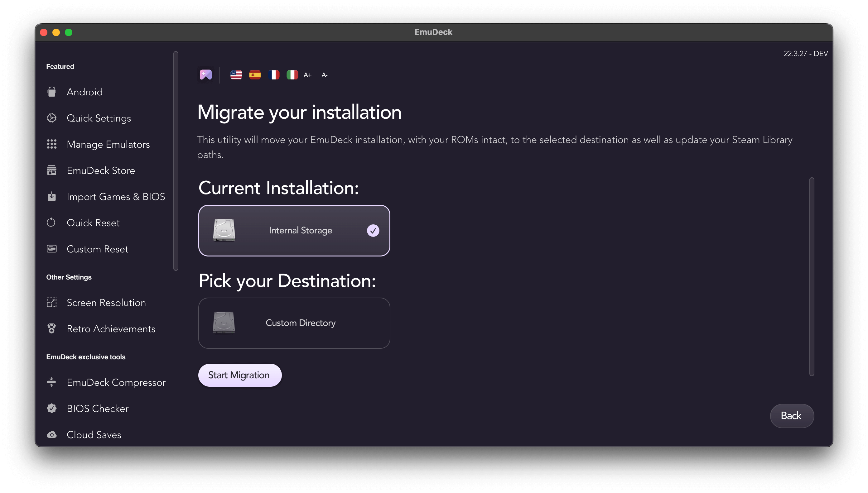Open the Manage Emulators menu

109,144
